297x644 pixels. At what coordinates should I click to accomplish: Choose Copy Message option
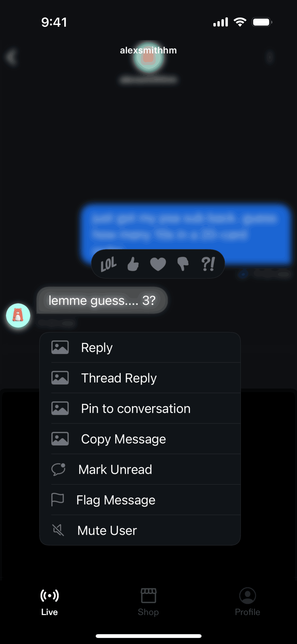point(140,439)
